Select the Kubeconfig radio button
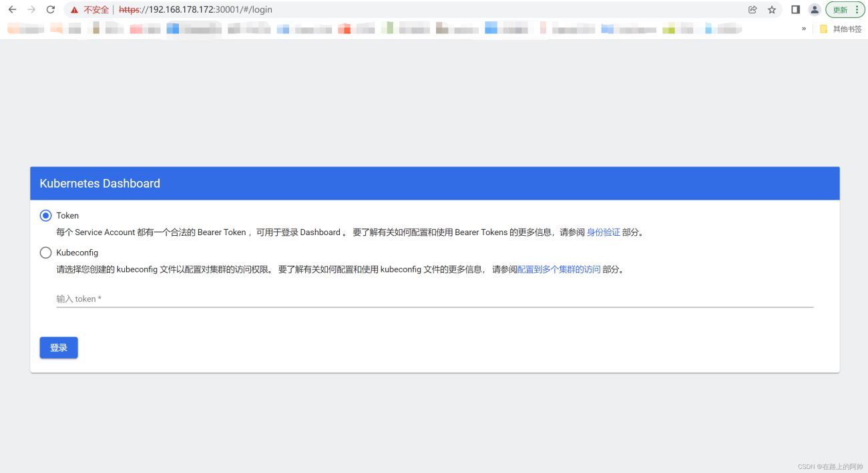 point(46,253)
